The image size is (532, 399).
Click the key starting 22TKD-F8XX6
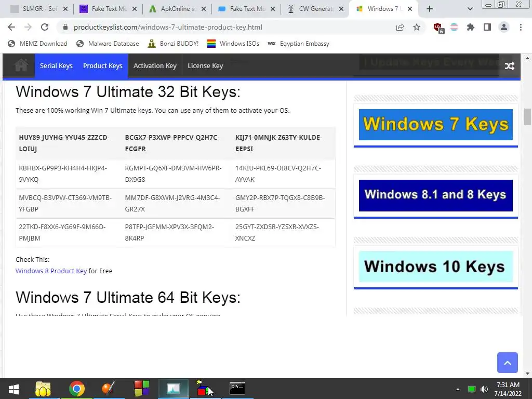tap(62, 232)
